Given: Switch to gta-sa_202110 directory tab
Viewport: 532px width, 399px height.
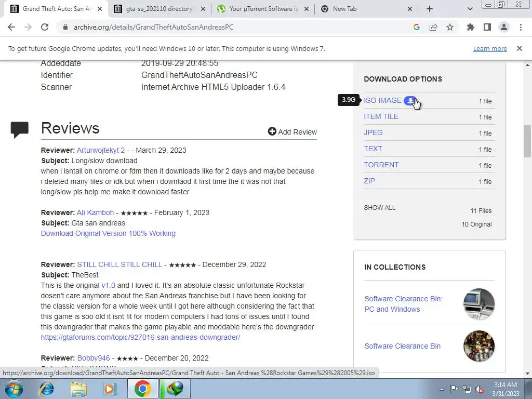Looking at the screenshot, I should tap(159, 9).
